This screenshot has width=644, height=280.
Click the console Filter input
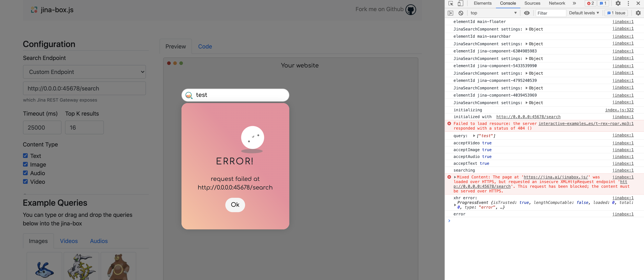pyautogui.click(x=551, y=13)
